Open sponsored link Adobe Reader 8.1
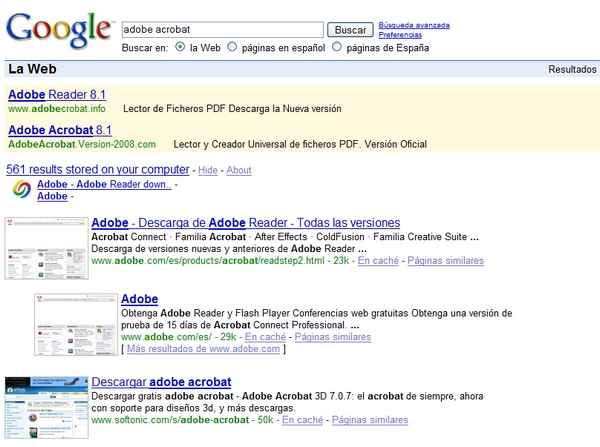600x447 pixels. tap(57, 95)
